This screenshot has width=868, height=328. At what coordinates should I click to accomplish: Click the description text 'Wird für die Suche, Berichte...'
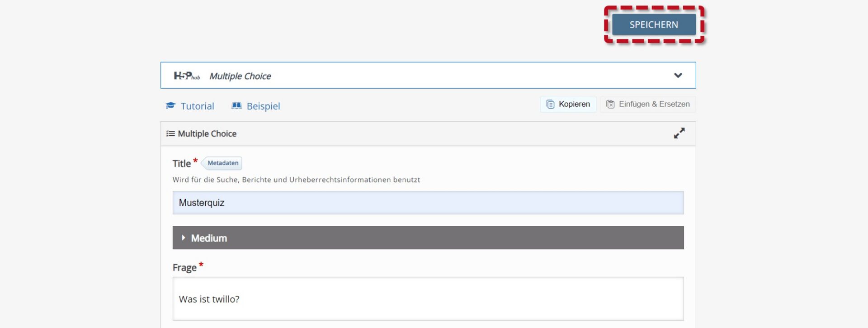click(x=296, y=180)
